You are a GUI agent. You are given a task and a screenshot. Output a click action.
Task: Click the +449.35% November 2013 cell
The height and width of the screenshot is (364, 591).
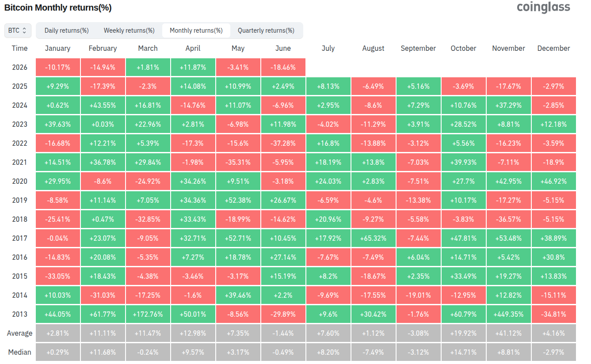click(x=509, y=314)
